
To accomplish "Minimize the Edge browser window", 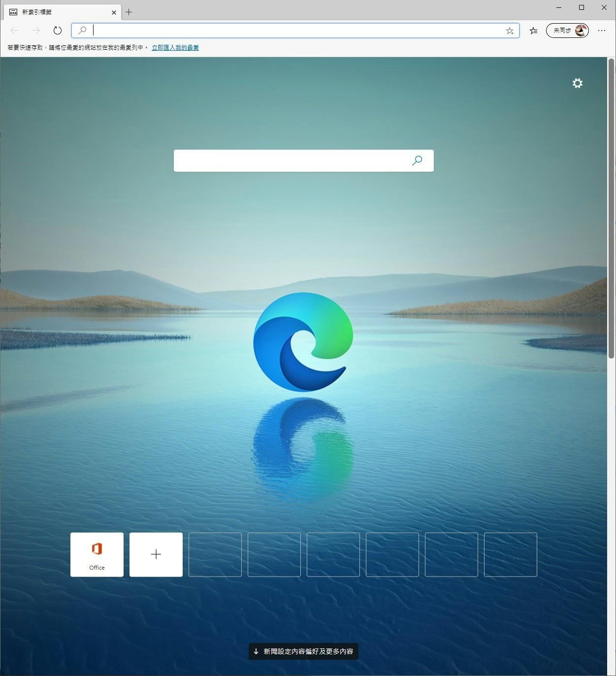I will tap(559, 7).
